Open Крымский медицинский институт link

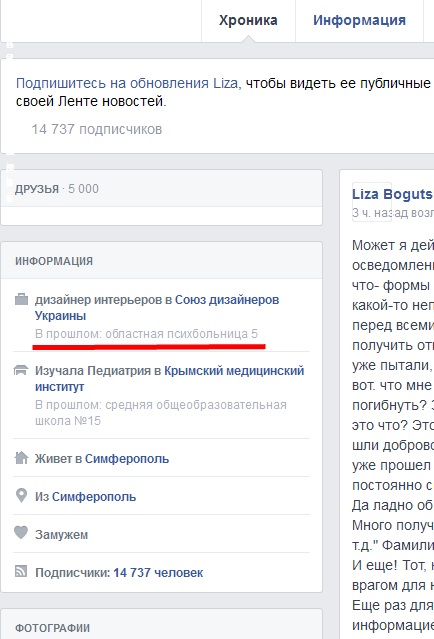(x=170, y=379)
